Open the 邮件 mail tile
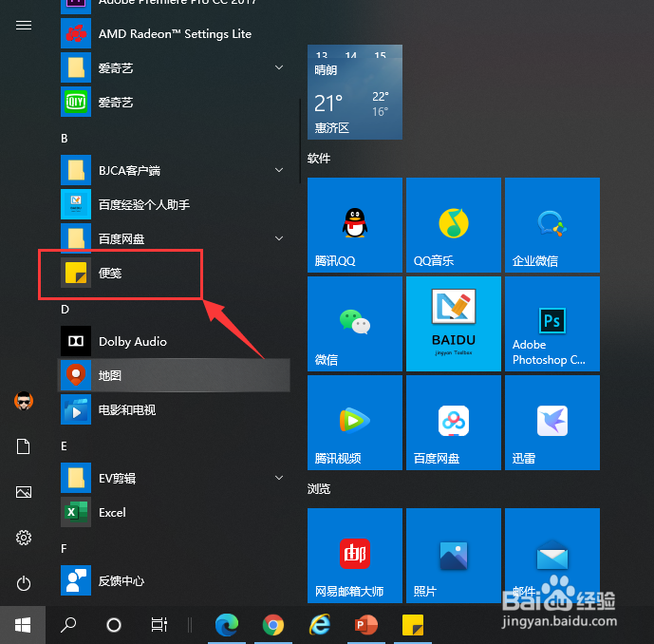This screenshot has height=644, width=654. click(552, 556)
